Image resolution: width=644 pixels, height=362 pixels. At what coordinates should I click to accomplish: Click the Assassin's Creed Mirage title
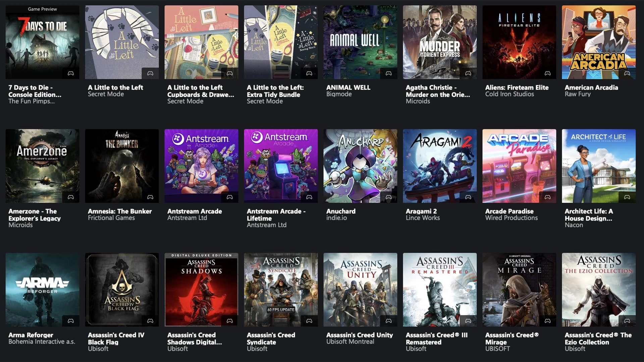[x=512, y=339]
